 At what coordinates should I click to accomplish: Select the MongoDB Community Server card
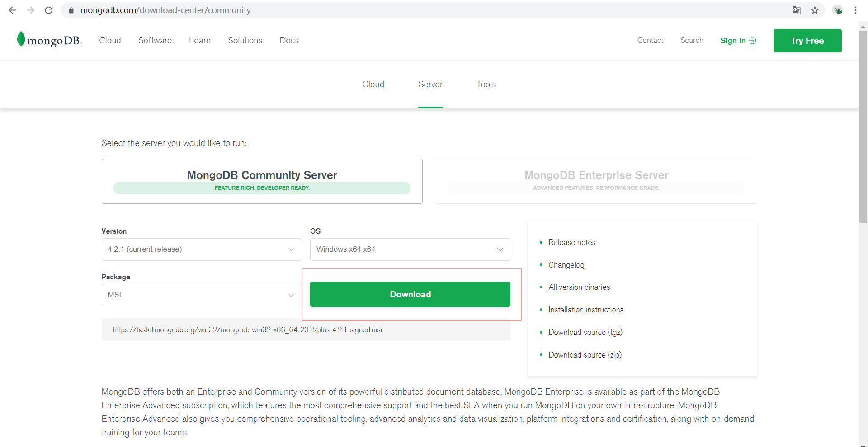(x=262, y=181)
